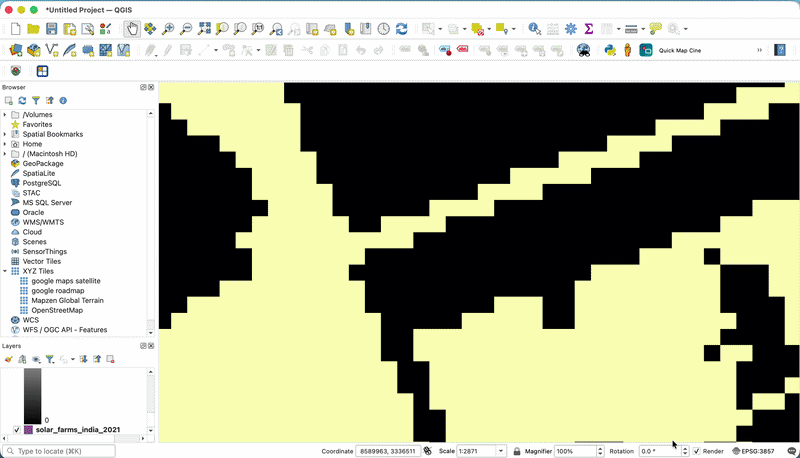Create a new Shapefile layer icon
Viewport: 800px width, 458px height.
[52, 50]
